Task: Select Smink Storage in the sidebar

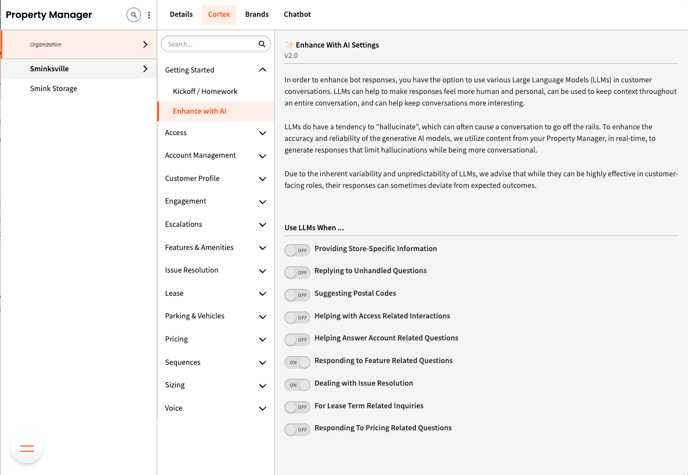Action: pyautogui.click(x=54, y=89)
